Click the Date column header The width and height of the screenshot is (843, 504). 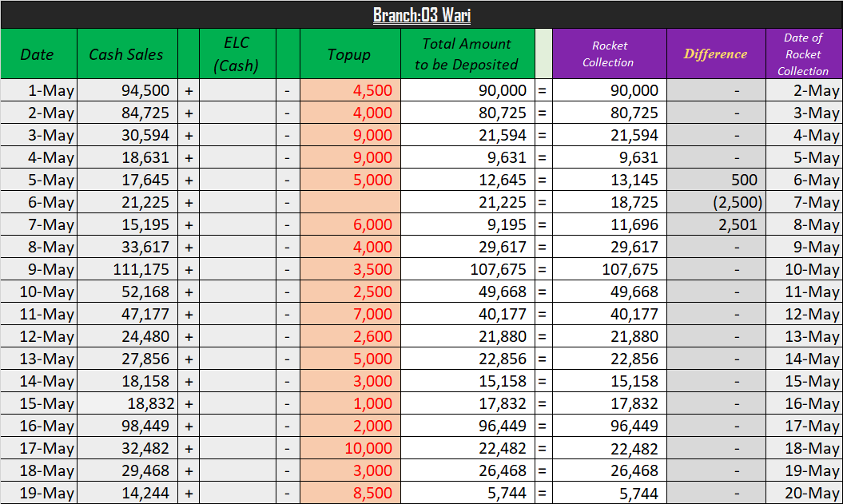(x=38, y=54)
